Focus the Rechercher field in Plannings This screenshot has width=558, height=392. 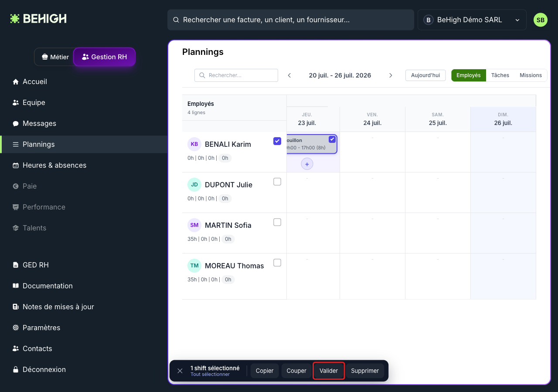pyautogui.click(x=236, y=75)
